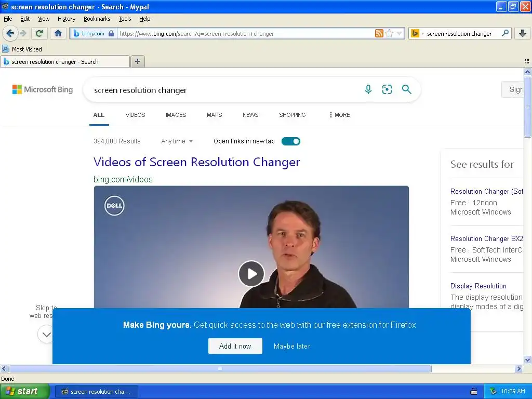532x399 pixels.
Task: Click the Dell logo on video thumbnail
Action: (114, 205)
